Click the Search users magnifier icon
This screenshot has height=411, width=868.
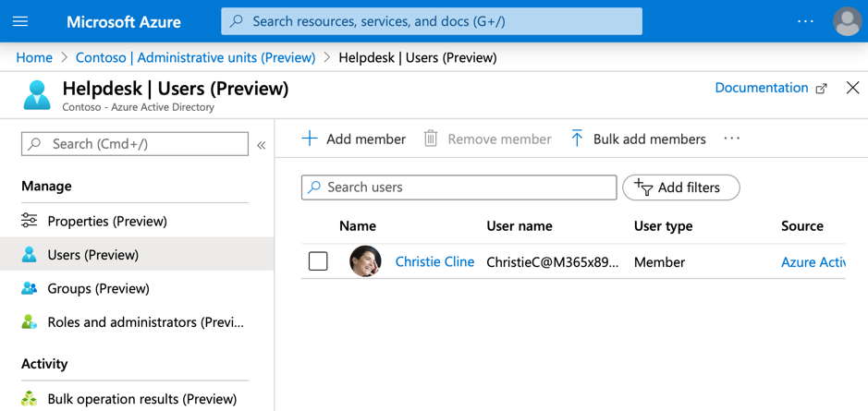[x=314, y=187]
